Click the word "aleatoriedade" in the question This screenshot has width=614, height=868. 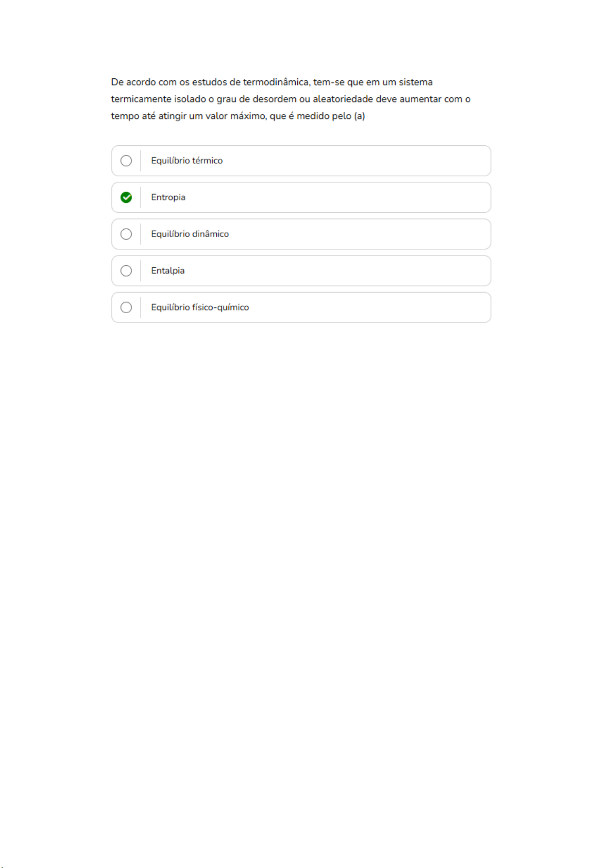343,99
